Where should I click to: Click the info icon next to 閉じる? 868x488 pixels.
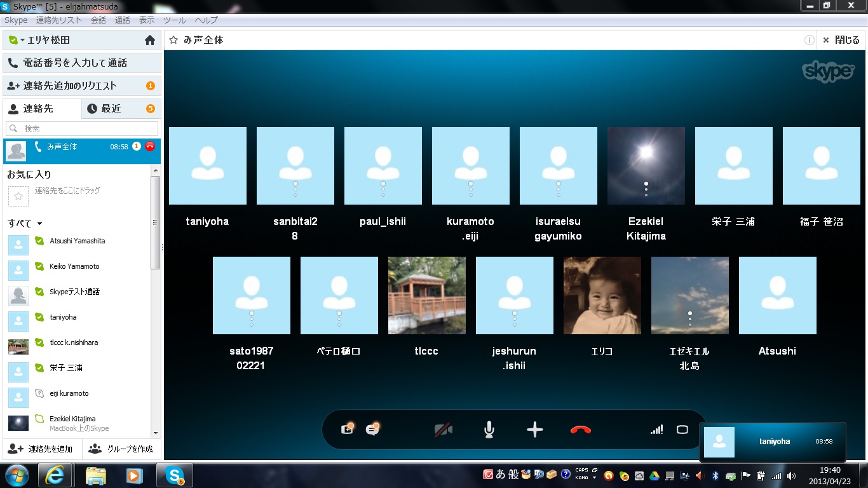tap(809, 40)
